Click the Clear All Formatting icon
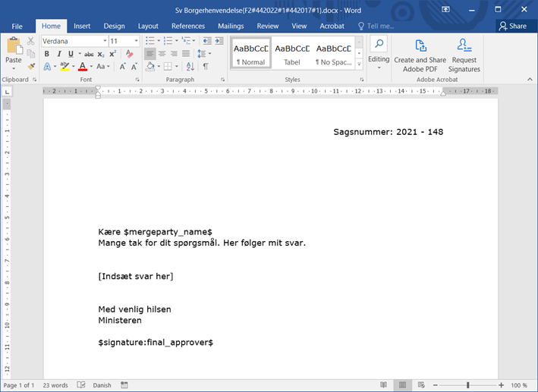 [129, 54]
